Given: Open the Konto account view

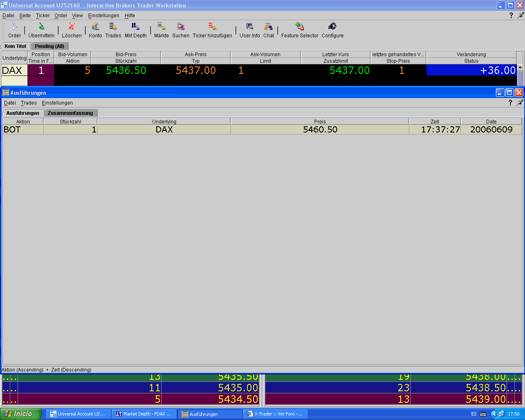Looking at the screenshot, I should [96, 30].
